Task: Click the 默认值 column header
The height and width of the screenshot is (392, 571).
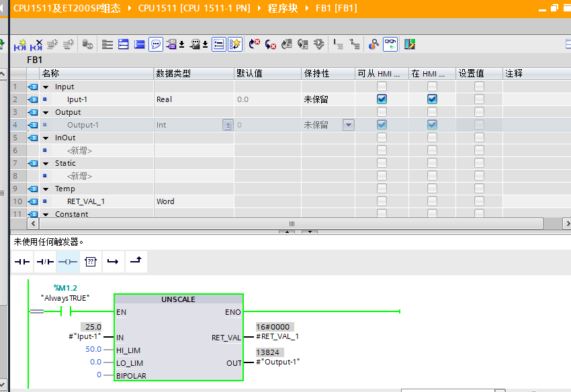Action: pyautogui.click(x=267, y=74)
